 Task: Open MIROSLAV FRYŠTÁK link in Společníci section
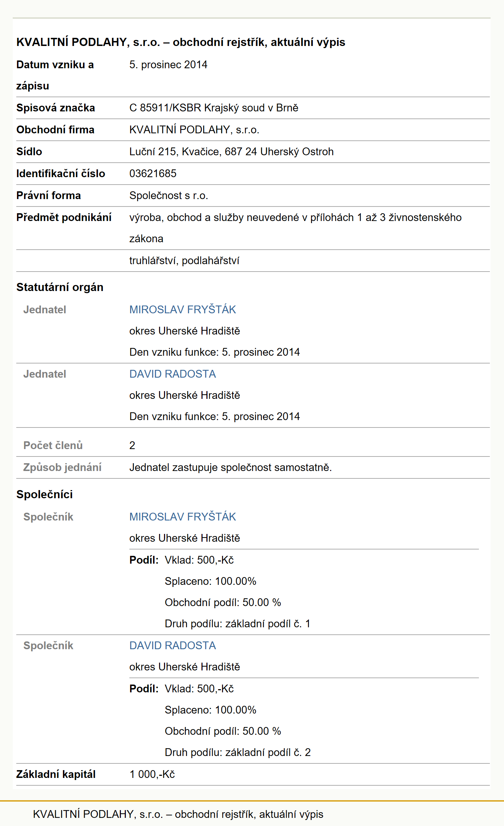coord(182,517)
